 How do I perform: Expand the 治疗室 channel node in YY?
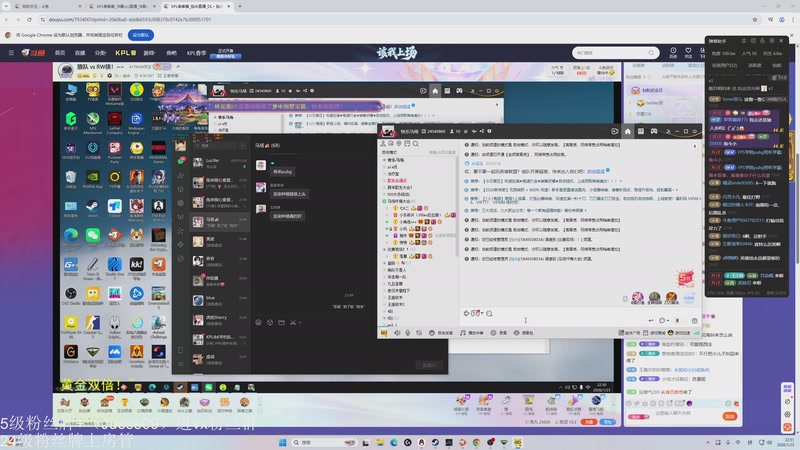tap(384, 174)
